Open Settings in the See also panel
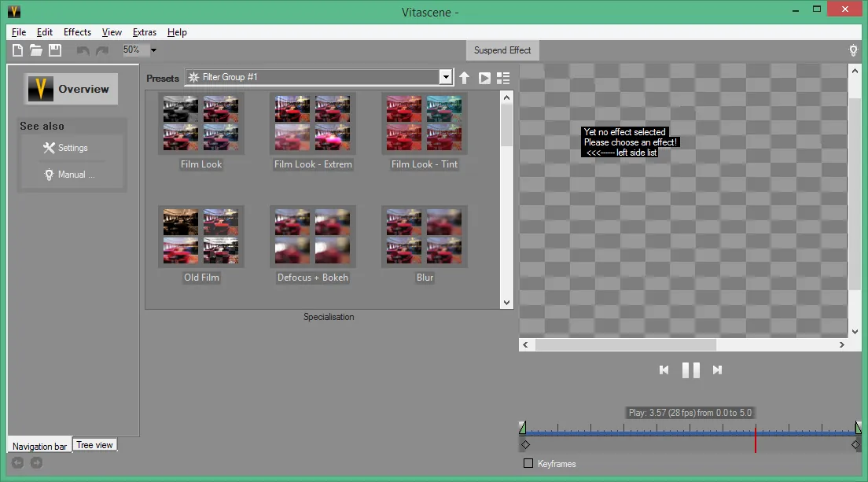868x482 pixels. [65, 148]
